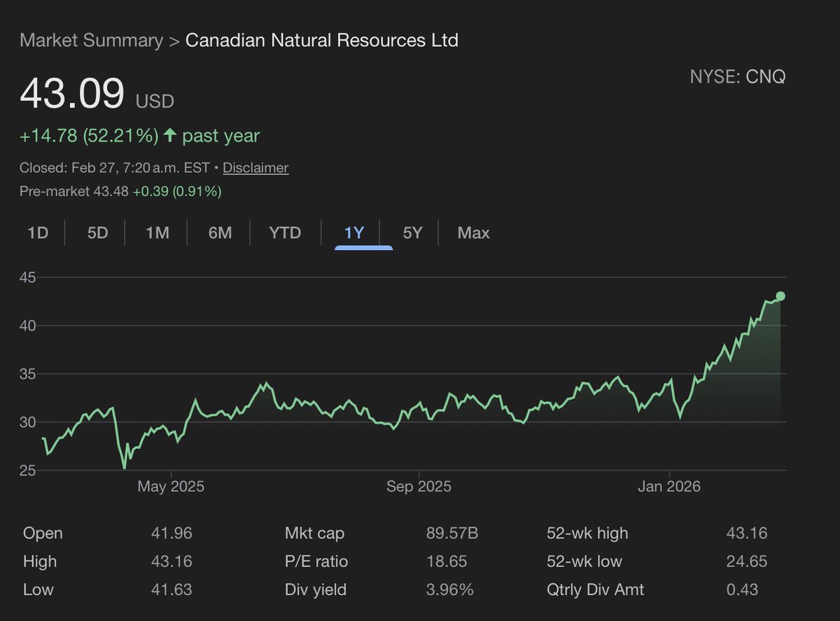This screenshot has height=621, width=840.
Task: Open the Market Summary breadcrumb link
Action: click(x=90, y=40)
